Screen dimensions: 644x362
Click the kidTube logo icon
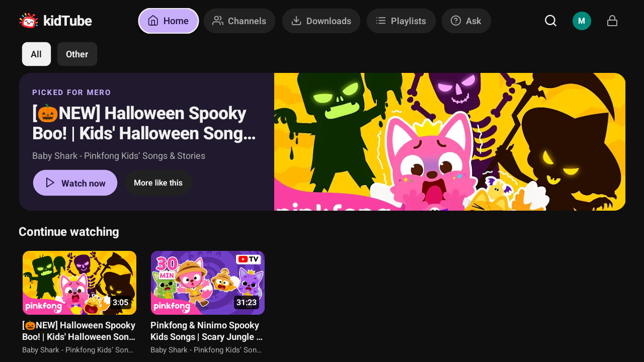point(29,21)
